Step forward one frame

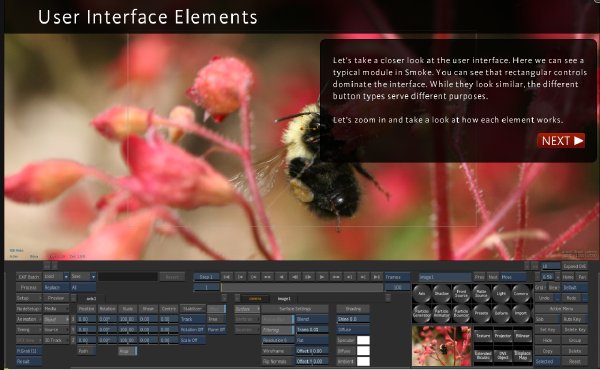point(308,277)
